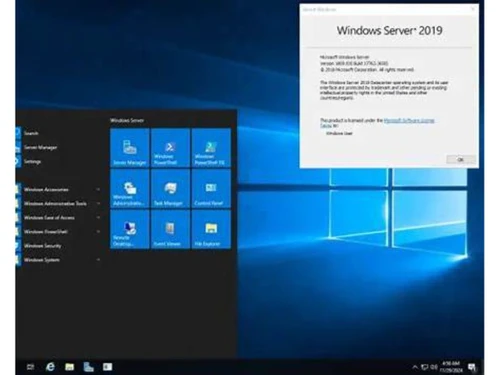Viewport: 500px width, 375px height.
Task: Open the Server Manager tile
Action: [130, 148]
